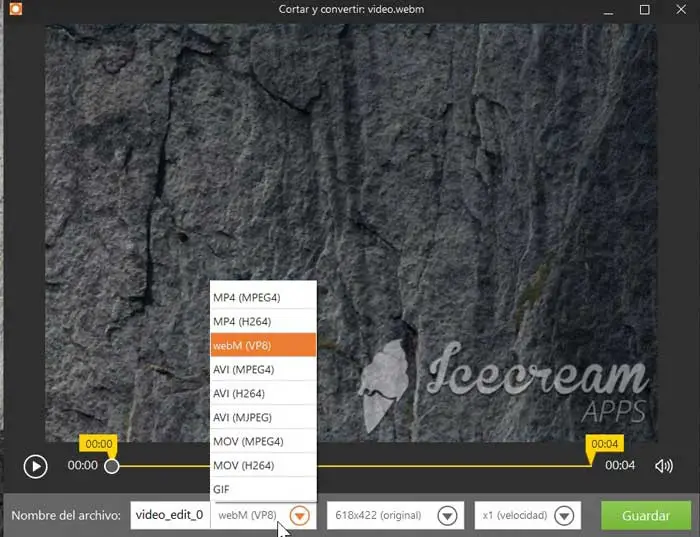
Task: Choose webM (VP8) in the list
Action: pos(263,345)
